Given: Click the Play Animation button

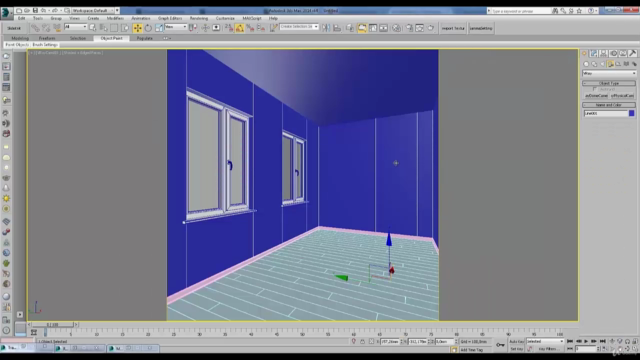Looking at the screenshot, I should [586, 341].
